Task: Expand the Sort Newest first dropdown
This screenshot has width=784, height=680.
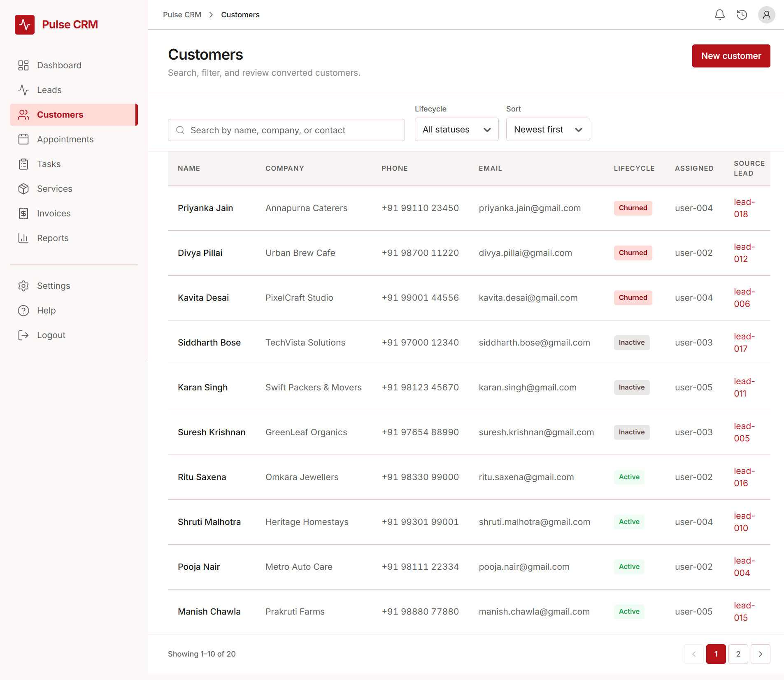Action: pyautogui.click(x=548, y=130)
